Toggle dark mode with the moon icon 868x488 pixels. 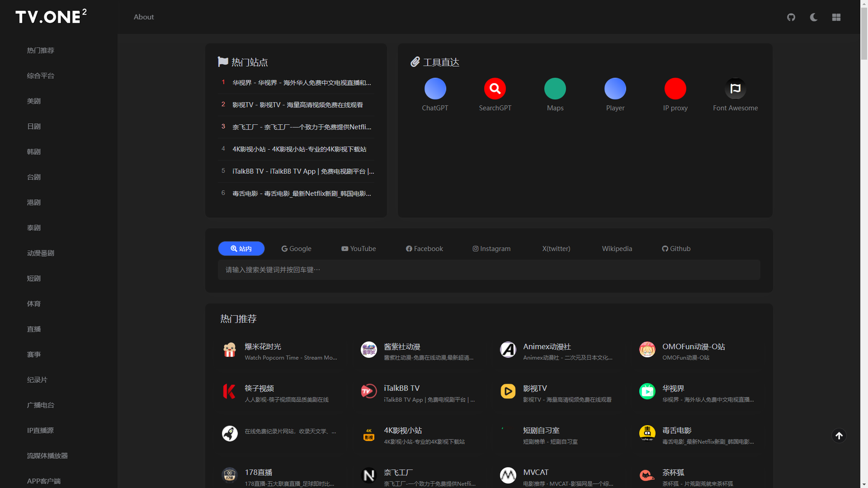[814, 17]
